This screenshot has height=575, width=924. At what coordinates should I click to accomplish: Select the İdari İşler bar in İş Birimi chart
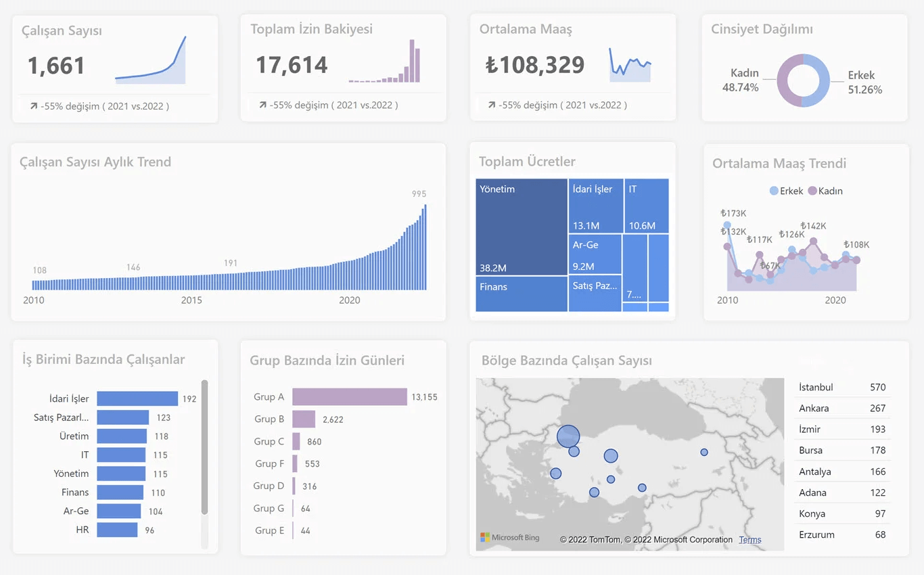137,399
